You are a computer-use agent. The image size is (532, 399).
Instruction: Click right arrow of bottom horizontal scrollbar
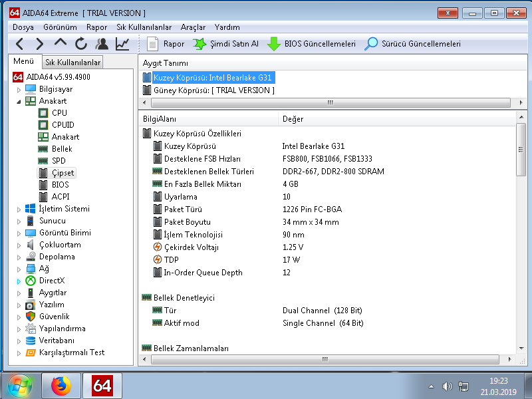pos(509,359)
